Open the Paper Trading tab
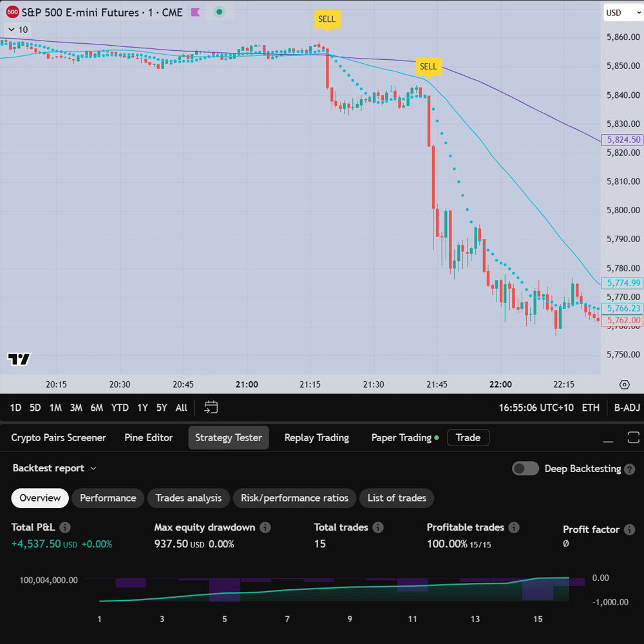The image size is (644, 644). (405, 438)
